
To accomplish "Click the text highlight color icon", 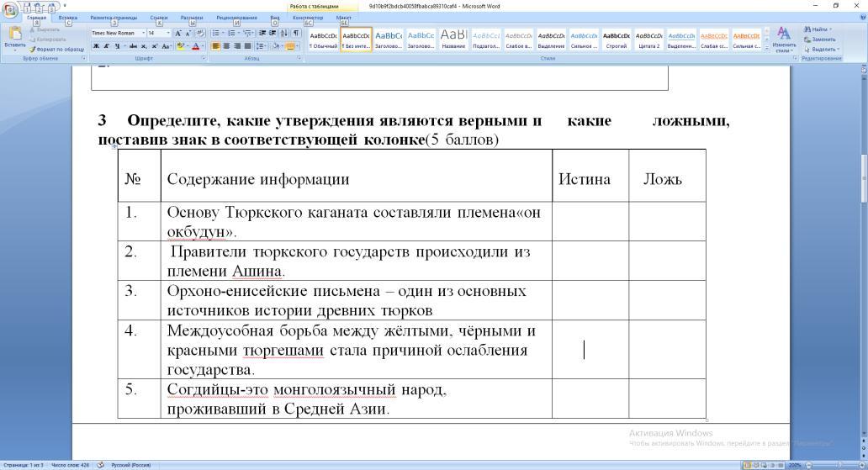I will click(x=181, y=46).
